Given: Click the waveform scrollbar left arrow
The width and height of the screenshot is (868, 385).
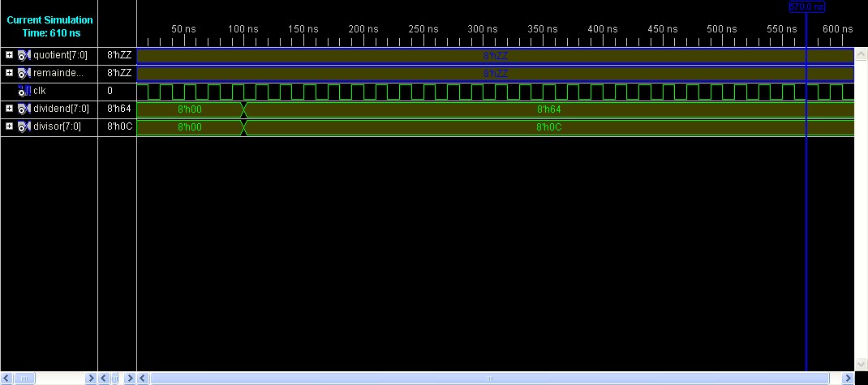Looking at the screenshot, I should click(x=143, y=379).
